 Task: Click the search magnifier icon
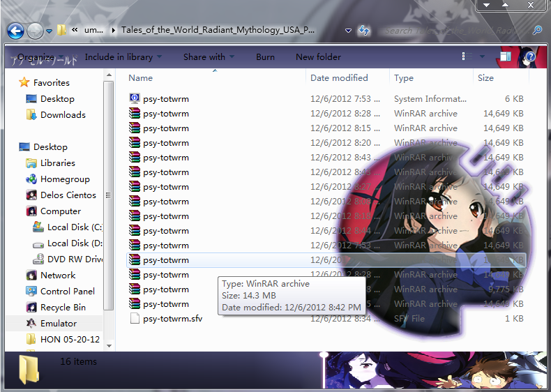[537, 30]
